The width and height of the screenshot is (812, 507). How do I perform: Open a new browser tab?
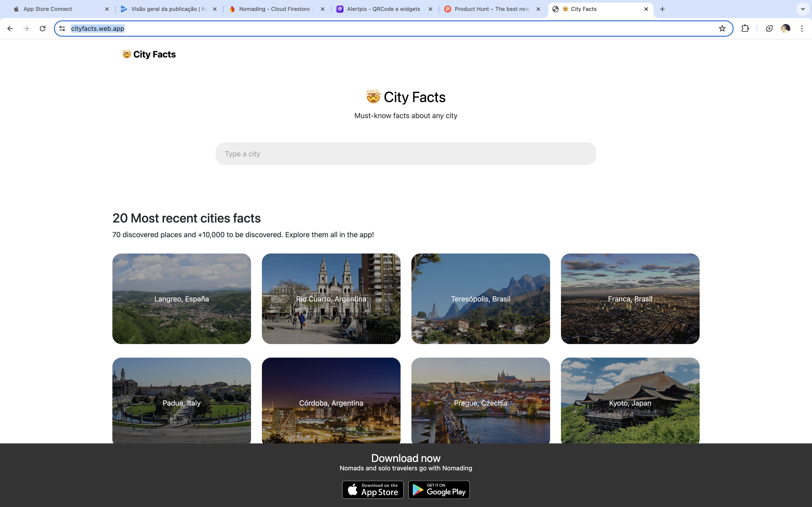pyautogui.click(x=662, y=9)
